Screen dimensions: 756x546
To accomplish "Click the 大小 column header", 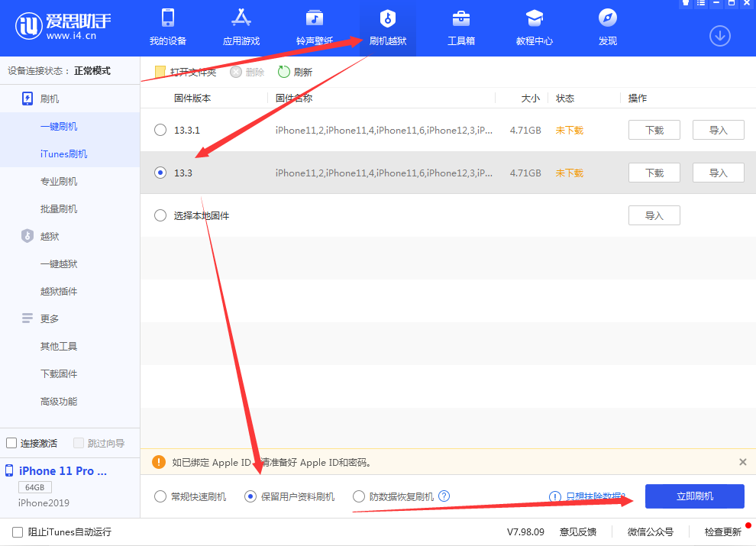I will 531,99.
